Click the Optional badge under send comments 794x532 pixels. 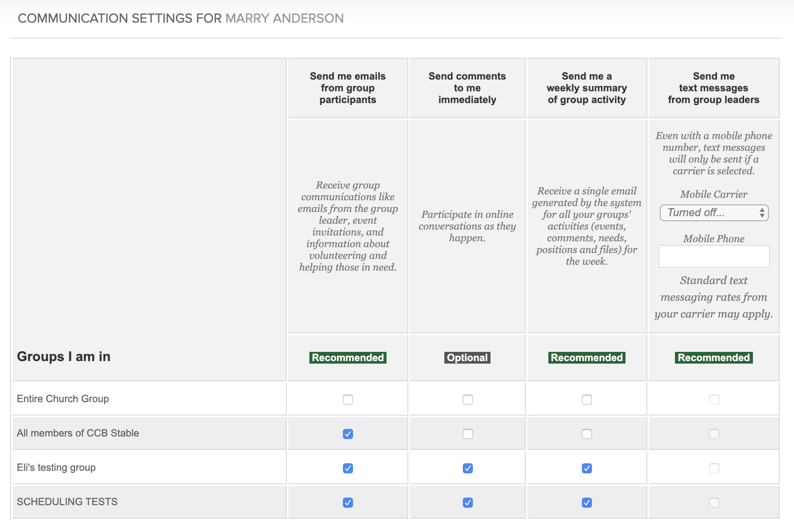467,358
